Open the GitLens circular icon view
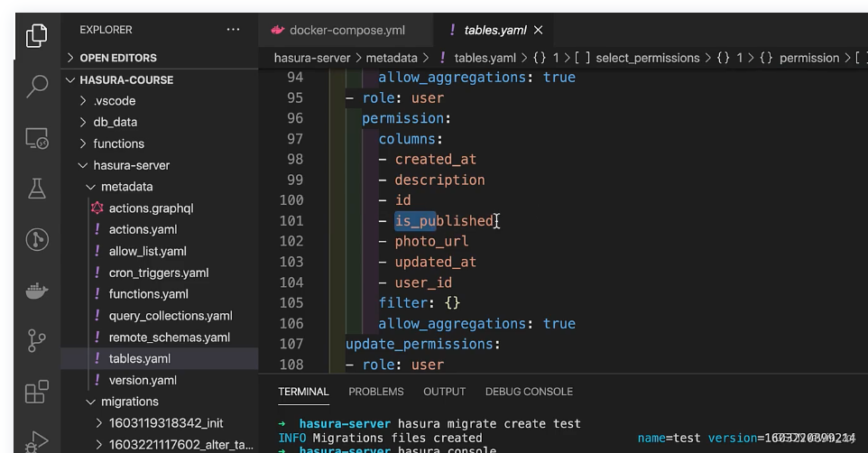Viewport: 868px width, 453px height. pos(36,239)
